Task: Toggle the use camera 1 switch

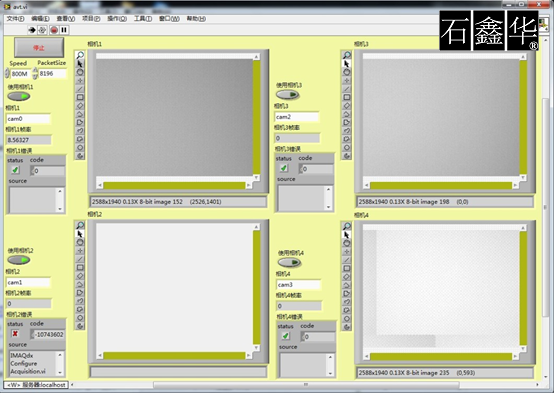Action: (x=19, y=96)
